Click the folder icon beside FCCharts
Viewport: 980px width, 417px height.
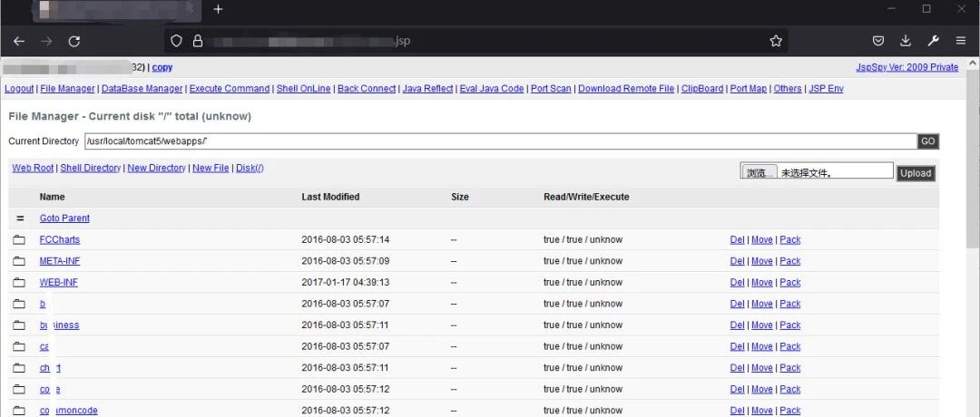pos(19,239)
